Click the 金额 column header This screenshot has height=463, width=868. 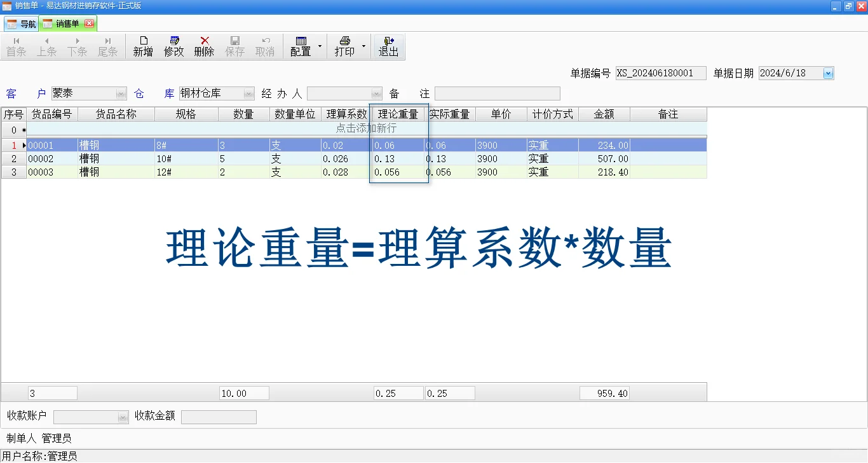click(604, 114)
